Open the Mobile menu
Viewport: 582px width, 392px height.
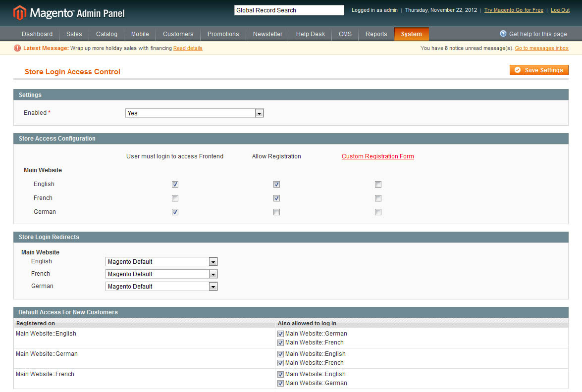tap(140, 34)
